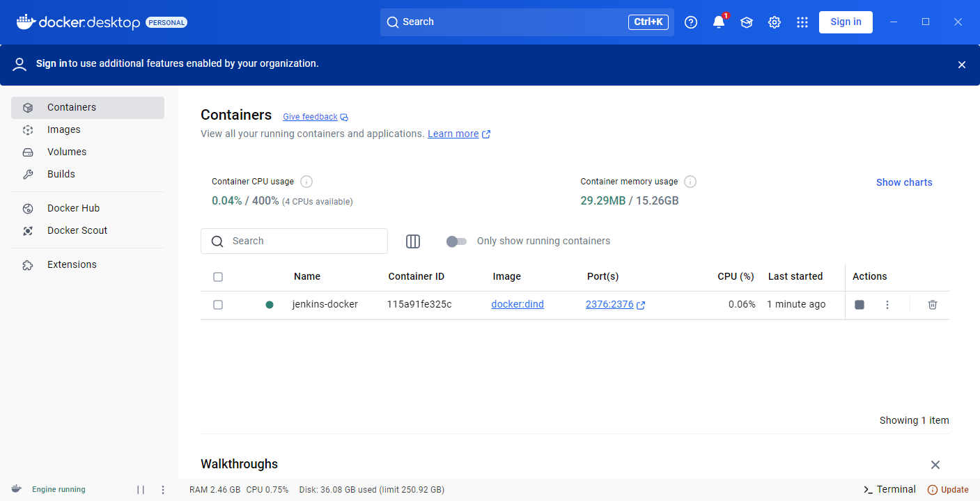Viewport: 980px width, 501px height.
Task: Open Builds in the sidebar
Action: [88, 175]
